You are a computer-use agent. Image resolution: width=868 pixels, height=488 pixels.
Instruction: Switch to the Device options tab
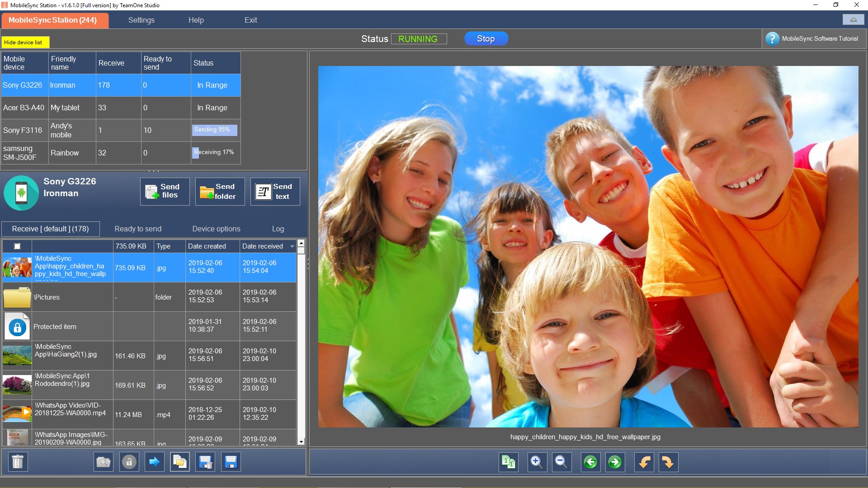tap(216, 229)
